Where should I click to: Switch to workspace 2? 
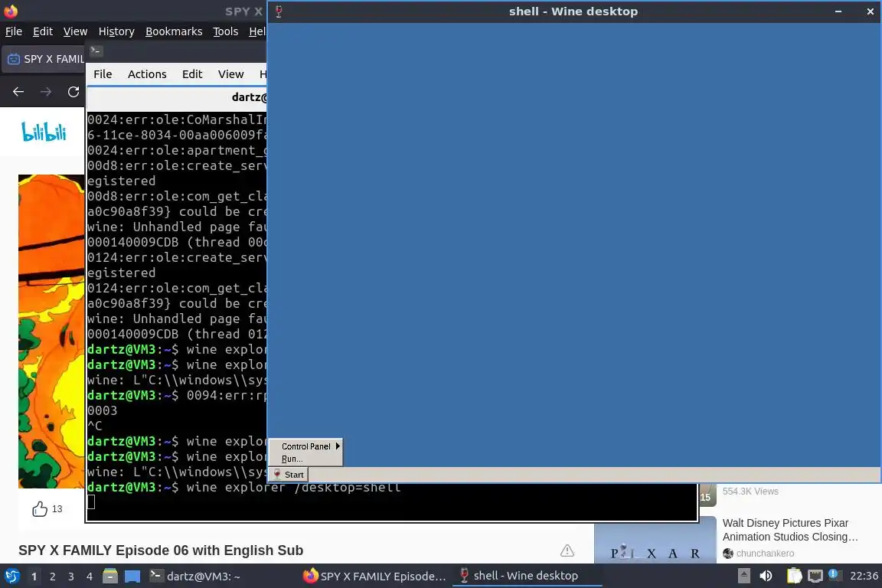52,577
